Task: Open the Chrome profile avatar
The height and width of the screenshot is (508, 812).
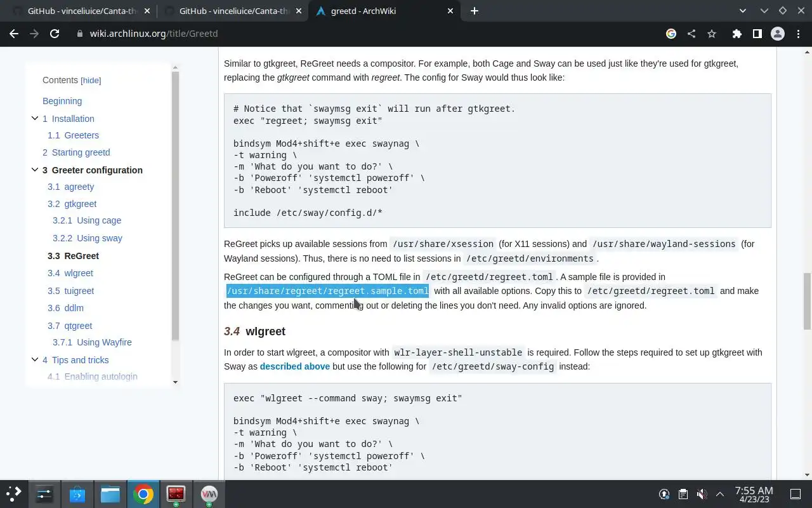Action: (777, 34)
